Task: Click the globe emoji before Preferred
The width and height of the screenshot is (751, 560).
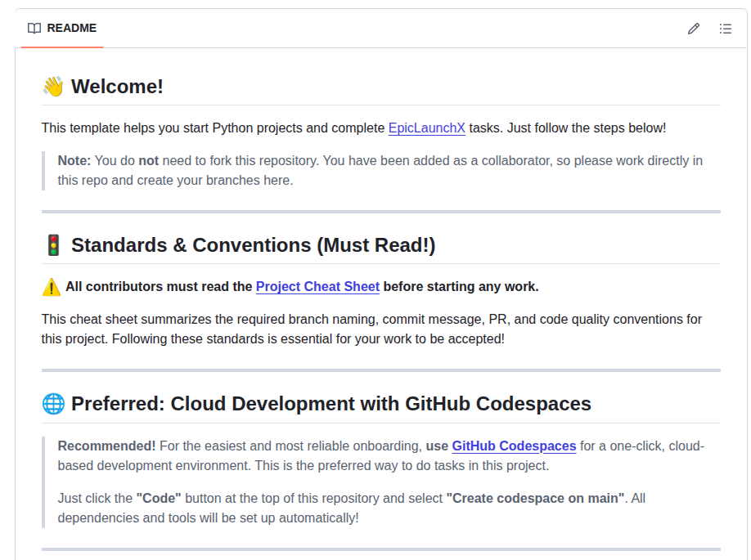Action: 53,404
